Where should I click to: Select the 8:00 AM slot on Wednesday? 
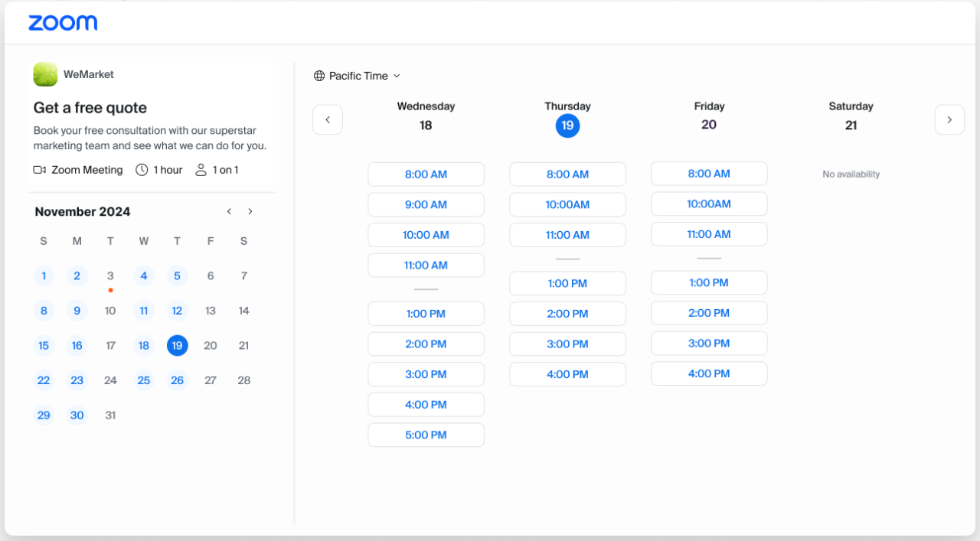pyautogui.click(x=426, y=174)
